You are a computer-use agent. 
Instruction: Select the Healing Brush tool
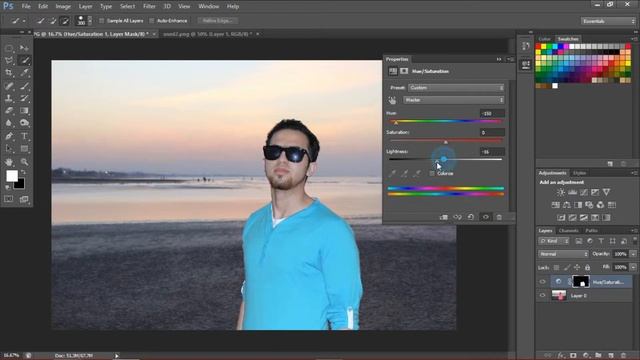pyautogui.click(x=9, y=86)
